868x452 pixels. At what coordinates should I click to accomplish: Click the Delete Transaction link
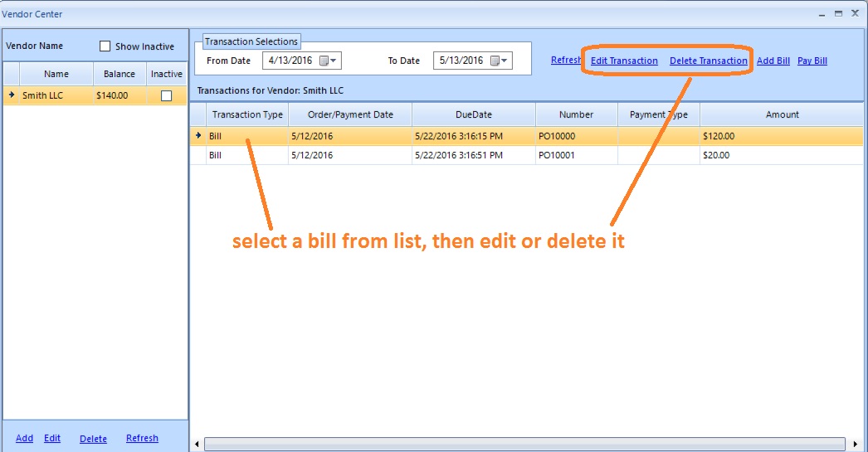[708, 61]
